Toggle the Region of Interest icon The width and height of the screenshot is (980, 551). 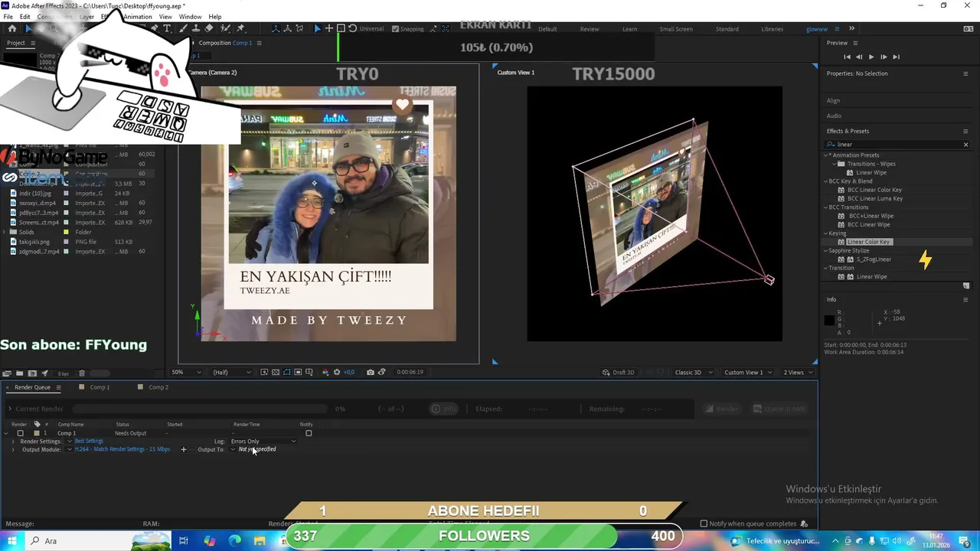[x=298, y=372]
